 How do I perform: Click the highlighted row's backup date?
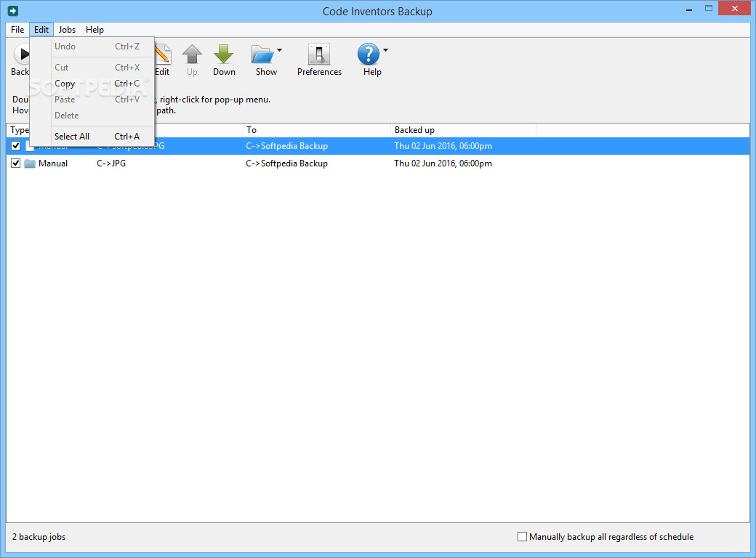coord(443,146)
